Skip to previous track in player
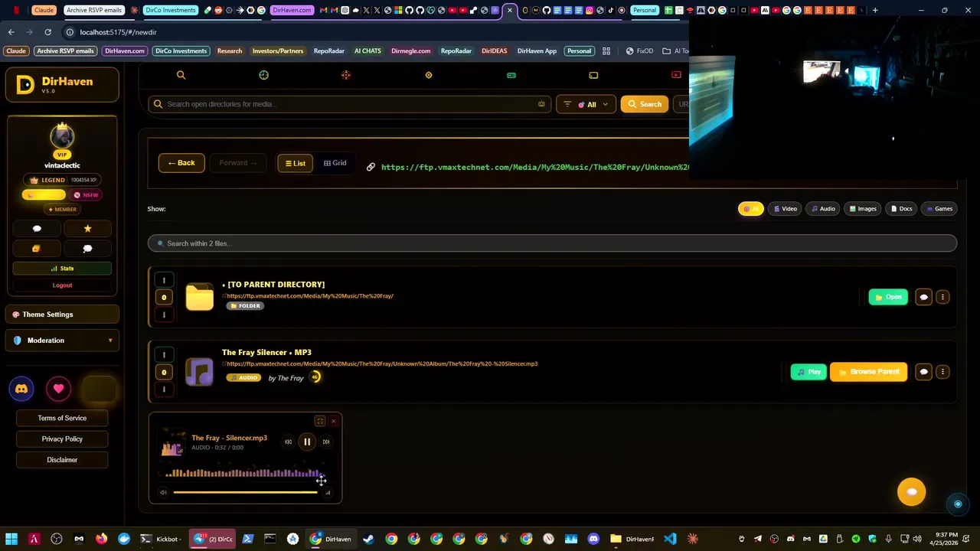Viewport: 980px width, 551px height. pos(288,442)
